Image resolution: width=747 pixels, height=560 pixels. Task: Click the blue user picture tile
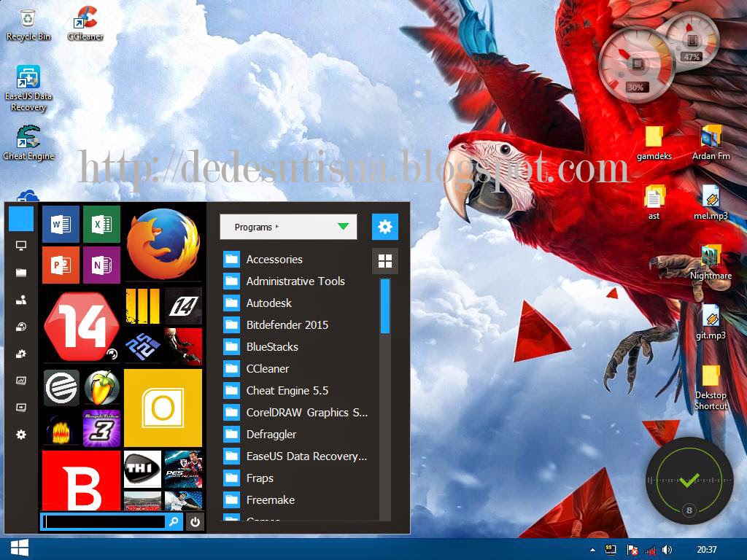(x=21, y=218)
